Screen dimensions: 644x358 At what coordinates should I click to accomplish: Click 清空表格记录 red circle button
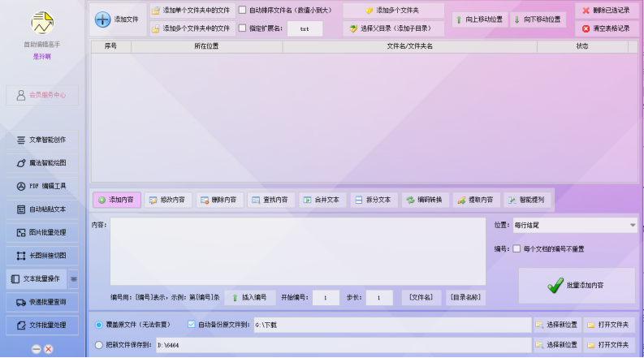[x=607, y=28]
